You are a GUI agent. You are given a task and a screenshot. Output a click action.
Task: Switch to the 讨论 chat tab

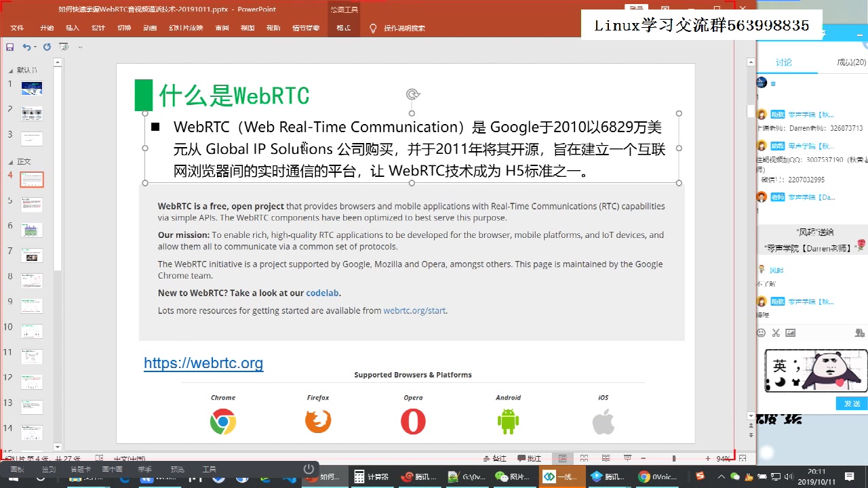(784, 62)
